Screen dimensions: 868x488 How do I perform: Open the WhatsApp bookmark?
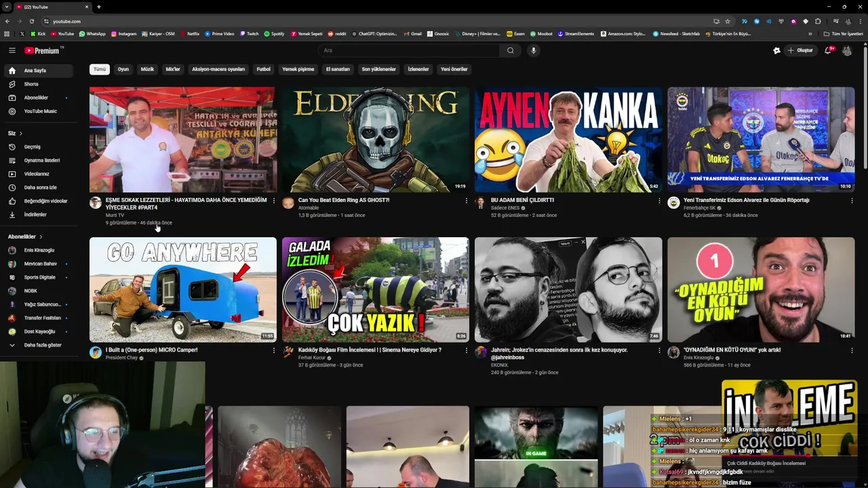(92, 33)
